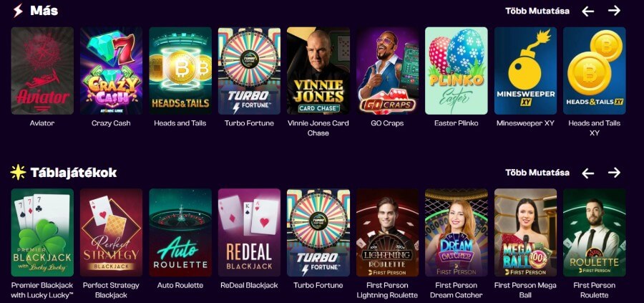This screenshot has height=303, width=644.
Task: Click Több Mutatása in the Táblajátékok section
Action: (x=537, y=173)
